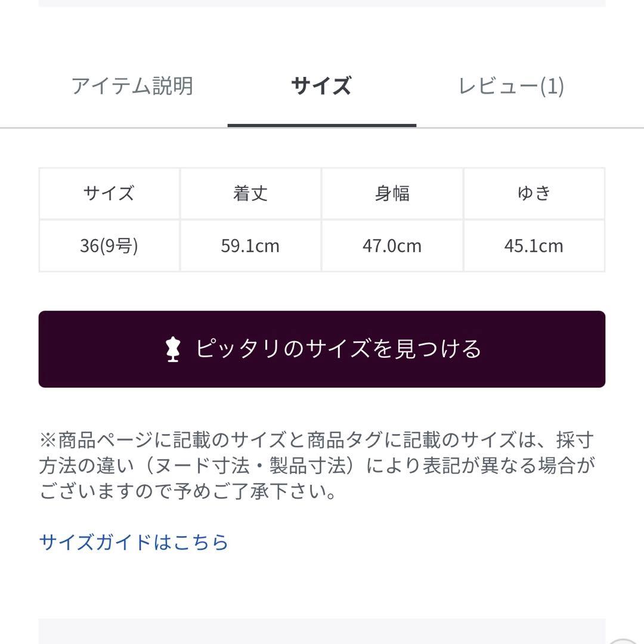
Task: Select the 47.0cm measurement cell
Action: click(x=392, y=245)
